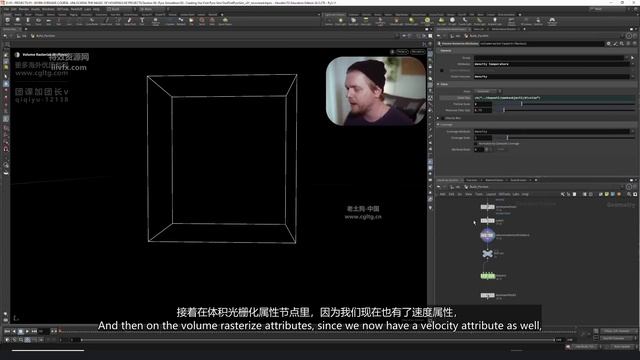Image resolution: width=640 pixels, height=360 pixels.
Task: Click the Filter Size expression field
Action: pos(554,98)
